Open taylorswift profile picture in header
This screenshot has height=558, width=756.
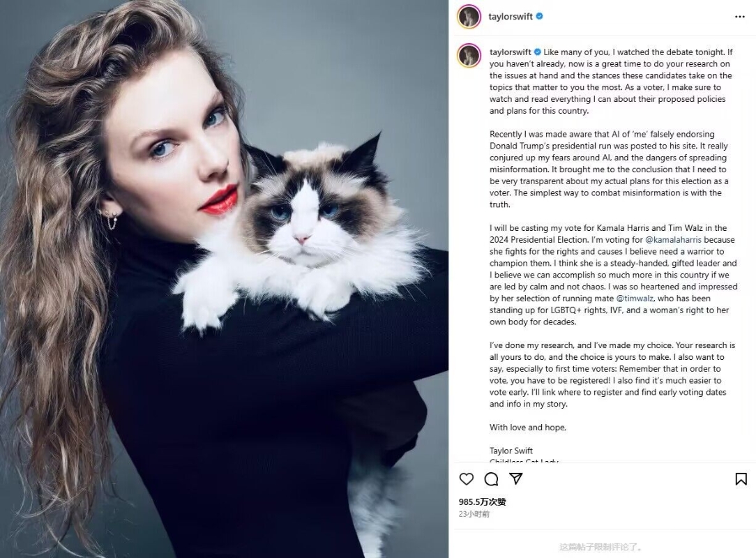tap(469, 17)
